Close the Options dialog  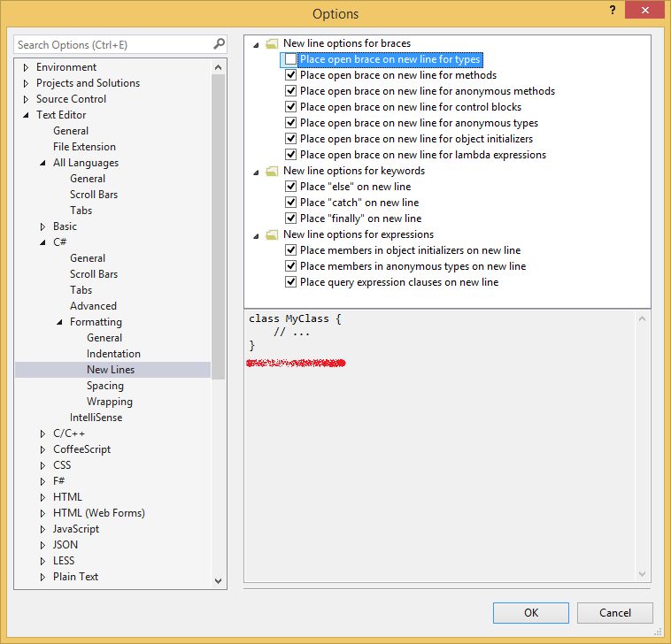[x=644, y=10]
